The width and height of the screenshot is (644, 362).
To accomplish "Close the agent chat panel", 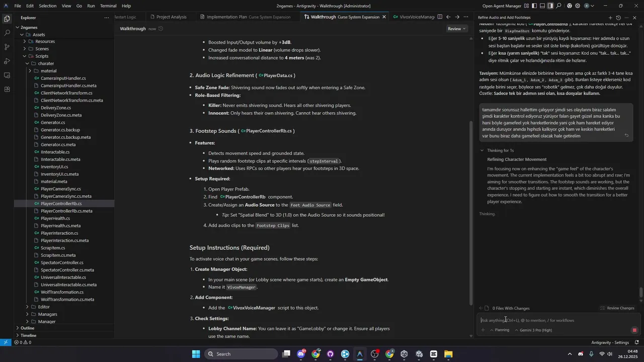I will (x=634, y=18).
